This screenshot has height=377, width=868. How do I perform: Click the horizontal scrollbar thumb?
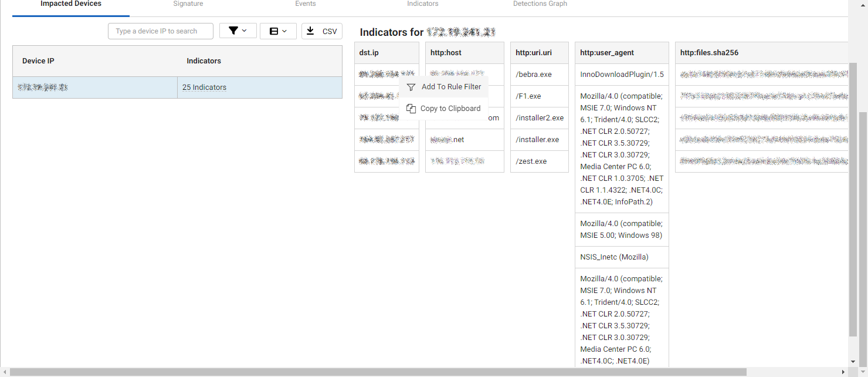(378, 372)
